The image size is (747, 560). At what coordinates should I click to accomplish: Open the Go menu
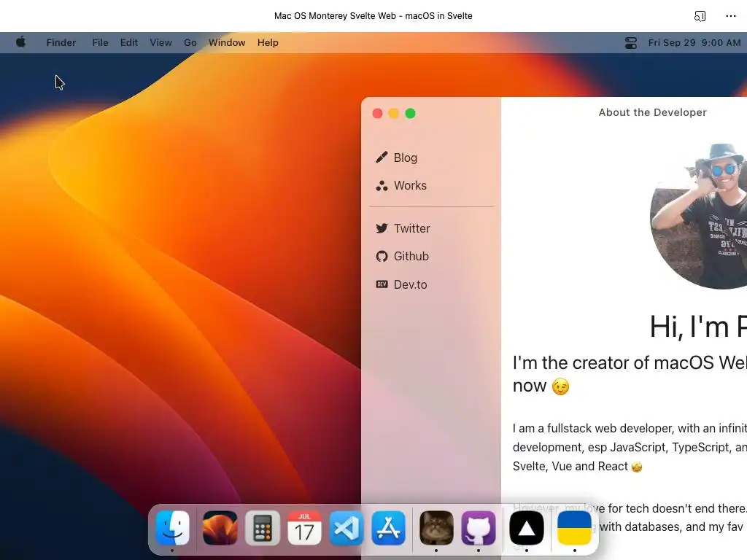tap(190, 42)
